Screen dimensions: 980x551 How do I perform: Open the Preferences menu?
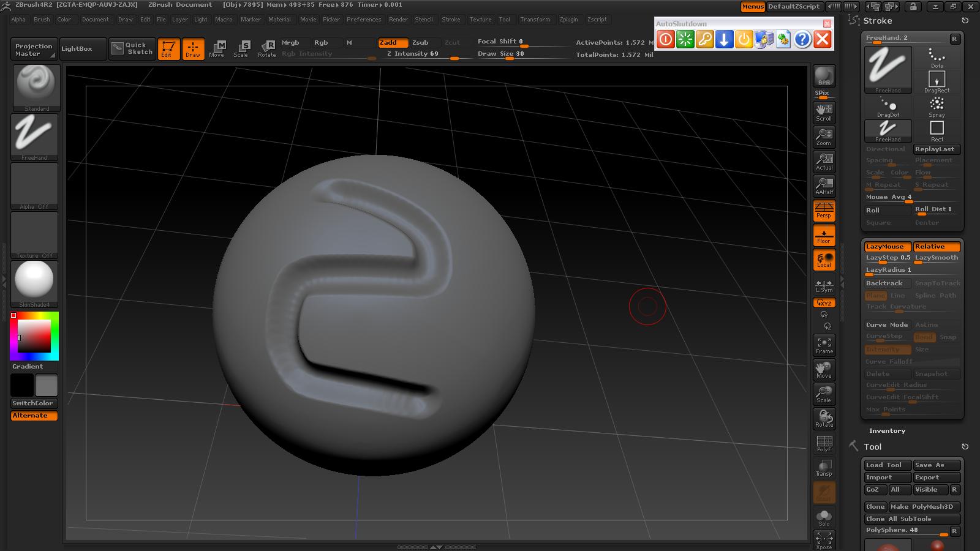tap(364, 20)
